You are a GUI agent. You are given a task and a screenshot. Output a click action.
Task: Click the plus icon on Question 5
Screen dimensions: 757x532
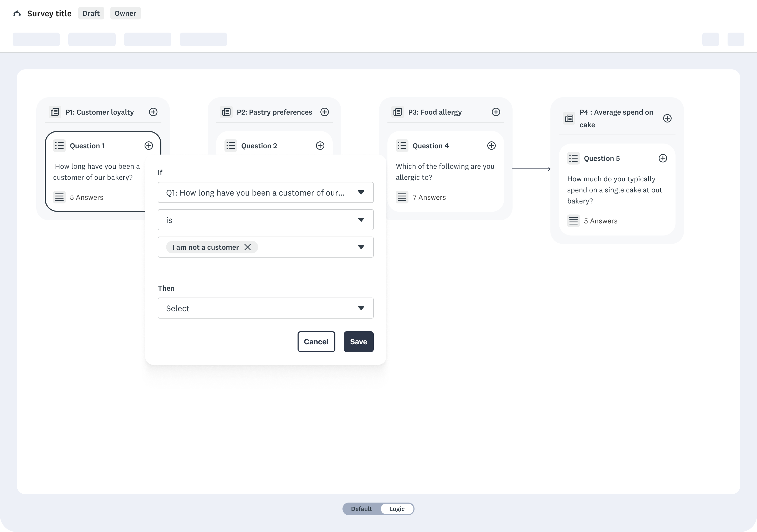(663, 158)
